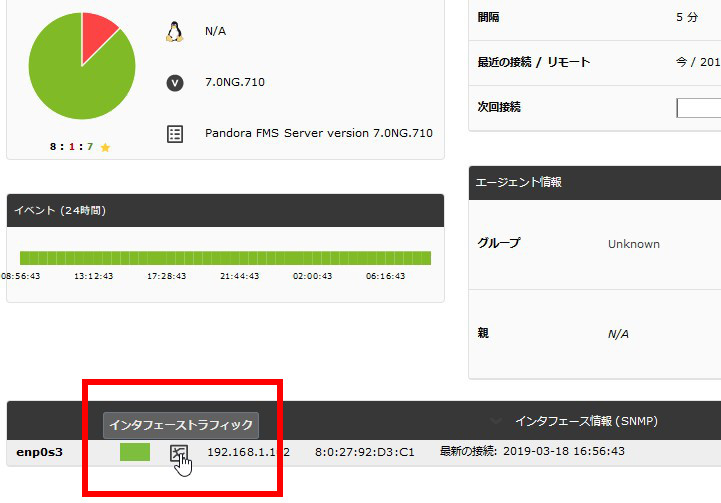Screen dimensions: 721x503
Task: Click the 5 分 interval value
Action: click(687, 17)
